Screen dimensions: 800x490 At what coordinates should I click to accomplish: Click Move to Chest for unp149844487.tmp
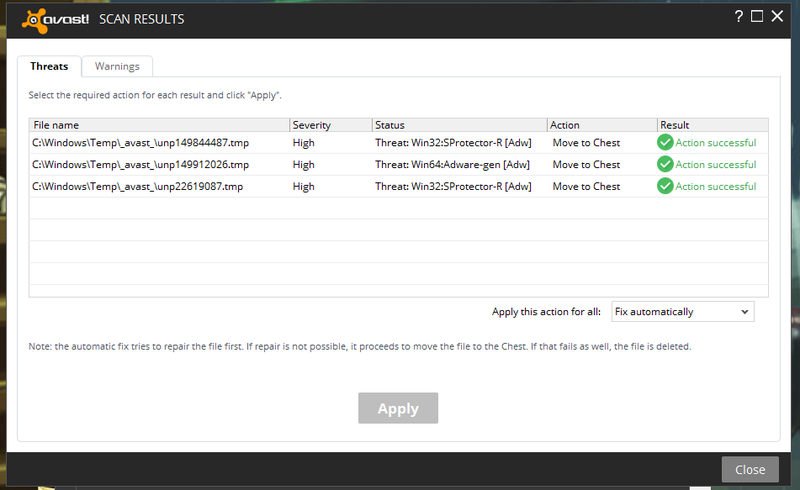click(x=586, y=143)
